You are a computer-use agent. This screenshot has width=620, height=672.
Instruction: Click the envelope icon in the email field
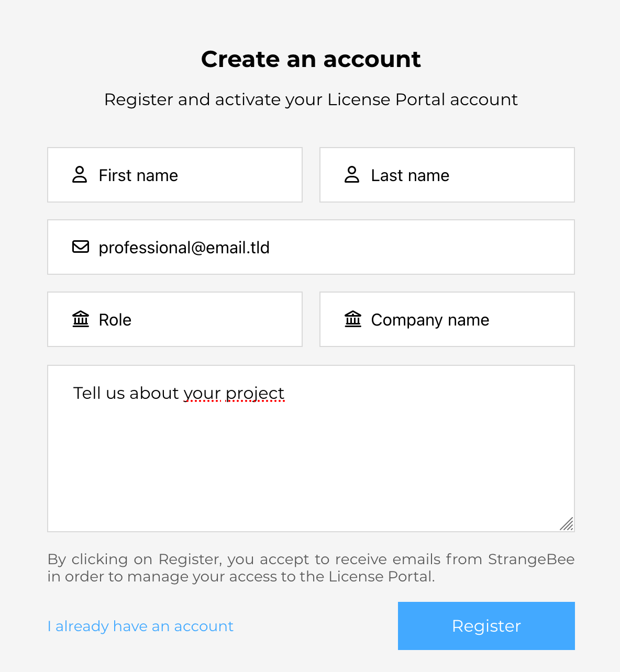81,247
